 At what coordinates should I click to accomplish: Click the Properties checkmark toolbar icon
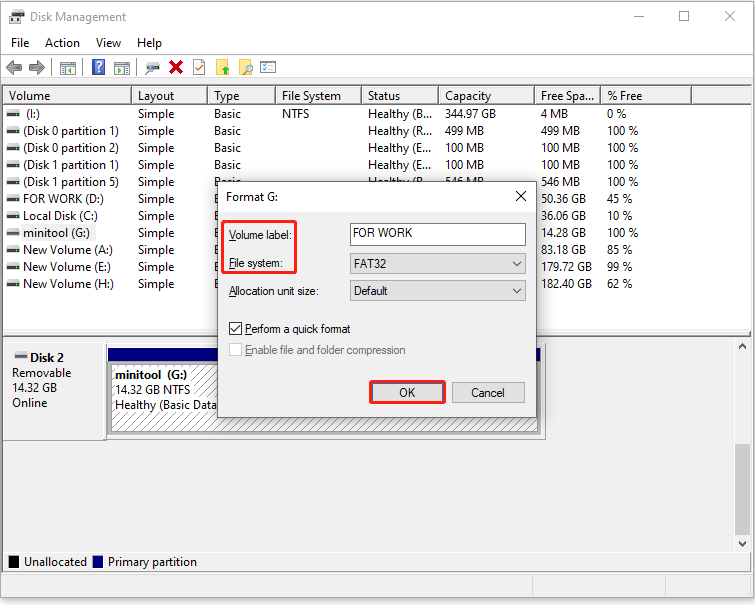coord(199,67)
